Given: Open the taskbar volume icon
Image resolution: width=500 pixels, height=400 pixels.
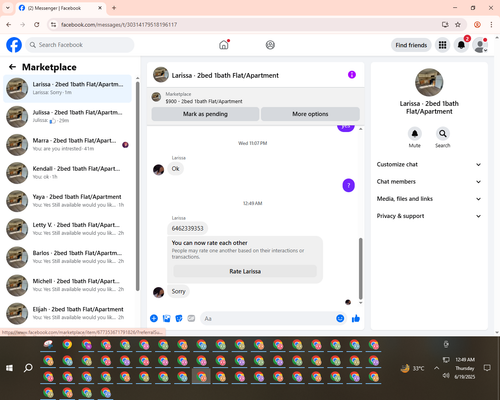Looking at the screenshot, I should (x=446, y=376).
